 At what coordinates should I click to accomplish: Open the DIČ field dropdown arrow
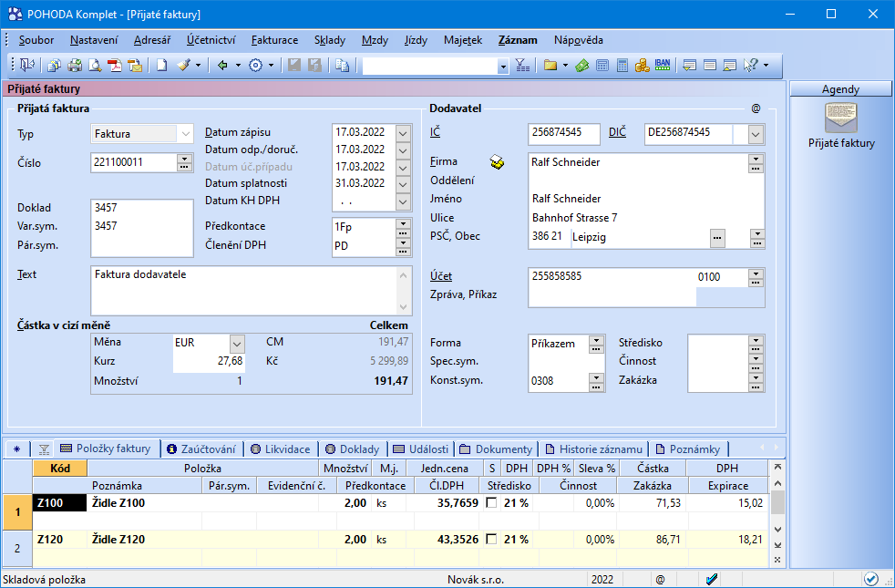pyautogui.click(x=756, y=134)
